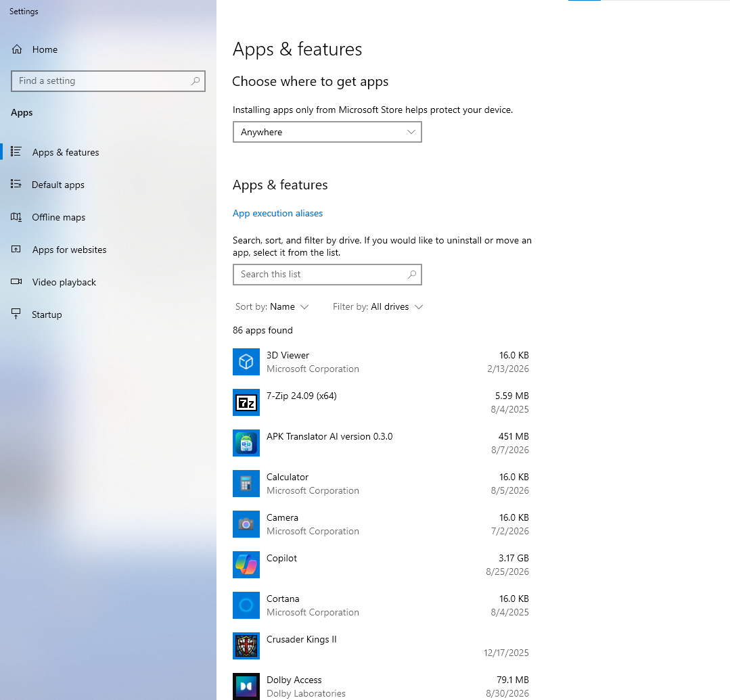Open the Sort by Name dropdown
730x700 pixels.
coord(272,307)
